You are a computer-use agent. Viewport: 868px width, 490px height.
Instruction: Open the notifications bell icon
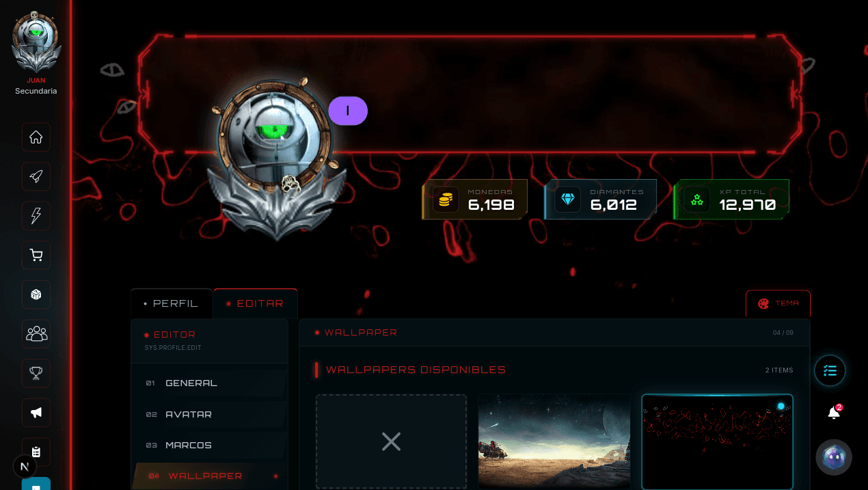pyautogui.click(x=833, y=412)
